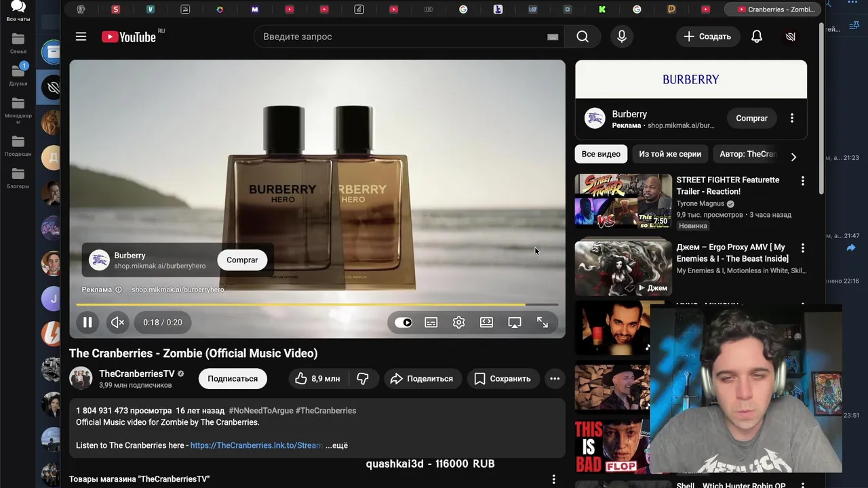The height and width of the screenshot is (488, 868).
Task: Open YouTube notifications bell
Action: click(x=757, y=37)
